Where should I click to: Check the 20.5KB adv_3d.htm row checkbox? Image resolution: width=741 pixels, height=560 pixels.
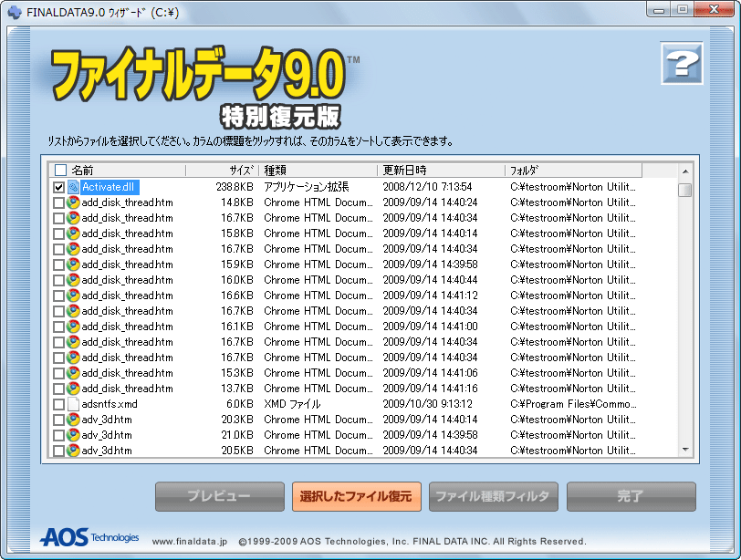58,451
